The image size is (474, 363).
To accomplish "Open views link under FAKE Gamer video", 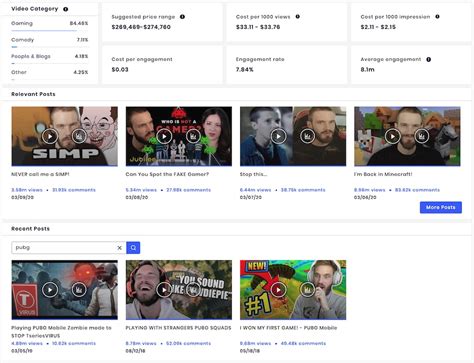I will (141, 190).
